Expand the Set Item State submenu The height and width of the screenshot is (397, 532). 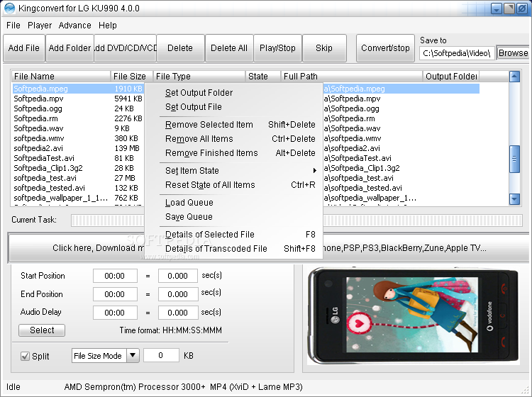pos(233,171)
